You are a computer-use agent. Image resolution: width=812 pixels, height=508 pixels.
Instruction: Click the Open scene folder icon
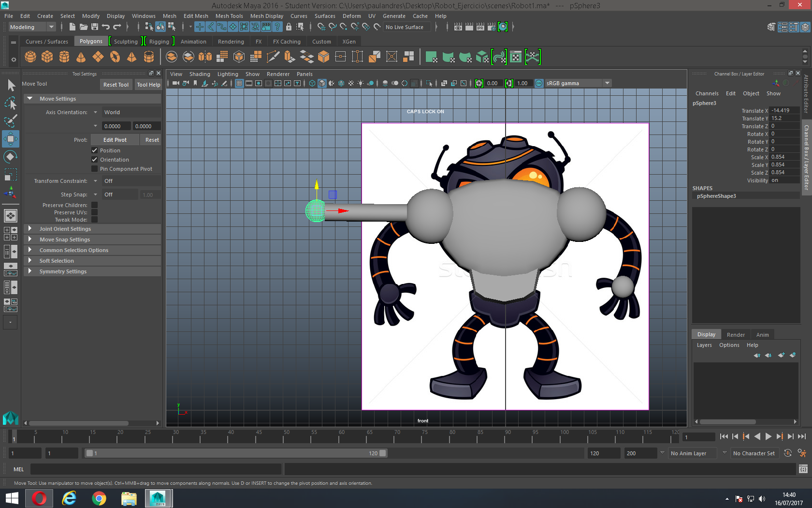coord(84,27)
